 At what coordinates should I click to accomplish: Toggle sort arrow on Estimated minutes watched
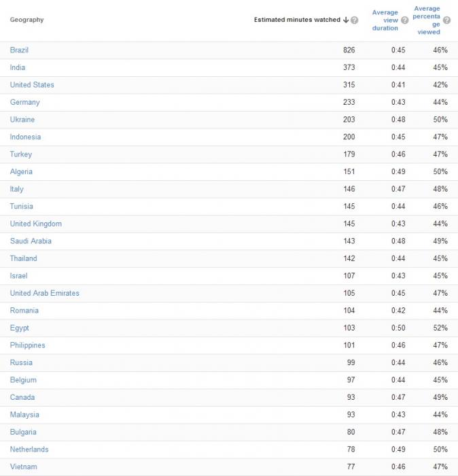pos(346,20)
